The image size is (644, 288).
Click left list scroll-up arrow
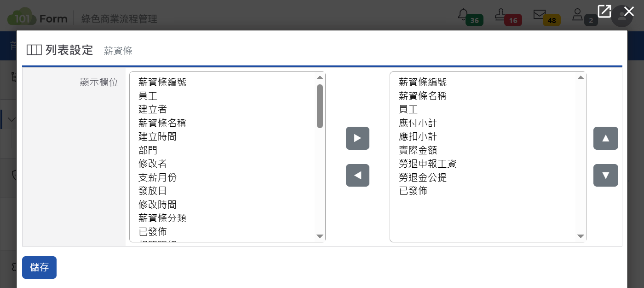point(320,77)
